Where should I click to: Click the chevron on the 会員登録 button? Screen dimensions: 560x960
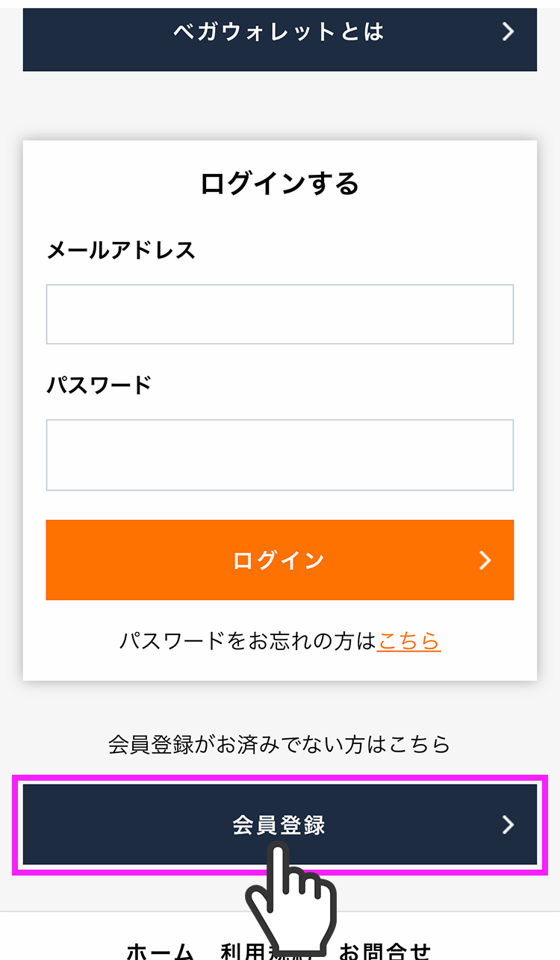[x=508, y=824]
